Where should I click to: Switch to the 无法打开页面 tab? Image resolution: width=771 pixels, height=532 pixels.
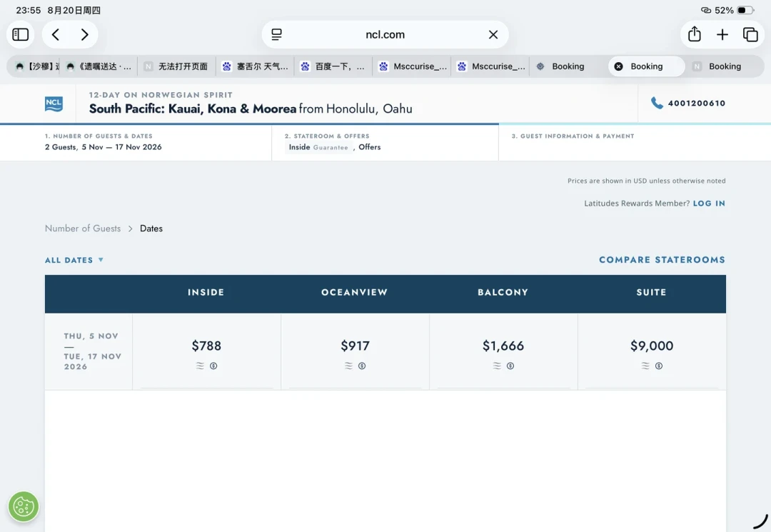click(176, 66)
